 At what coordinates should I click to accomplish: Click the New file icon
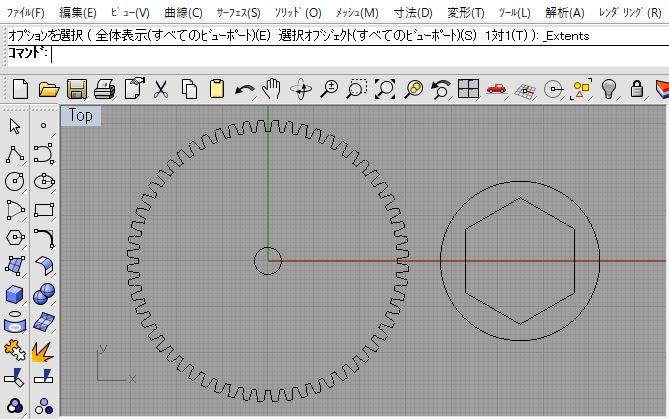pos(20,89)
